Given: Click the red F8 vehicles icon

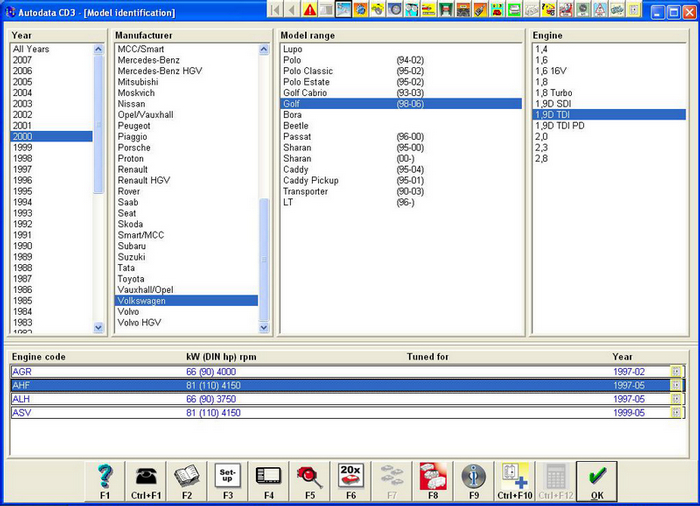Looking at the screenshot, I should pos(433,474).
